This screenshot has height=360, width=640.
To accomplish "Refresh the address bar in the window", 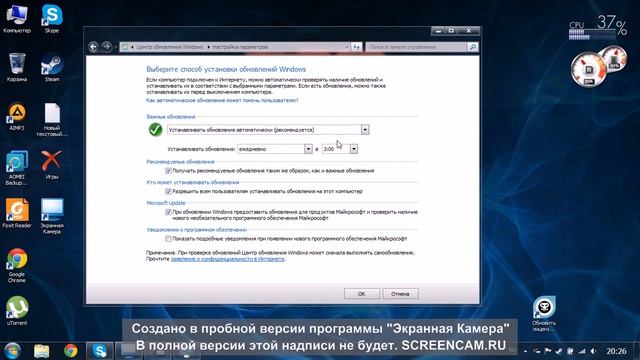I will [356, 47].
